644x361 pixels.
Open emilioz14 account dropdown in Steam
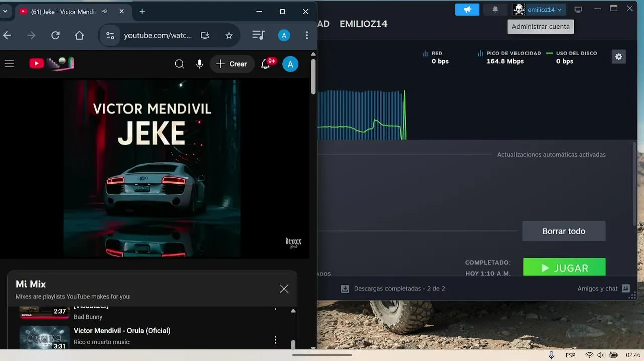539,9
